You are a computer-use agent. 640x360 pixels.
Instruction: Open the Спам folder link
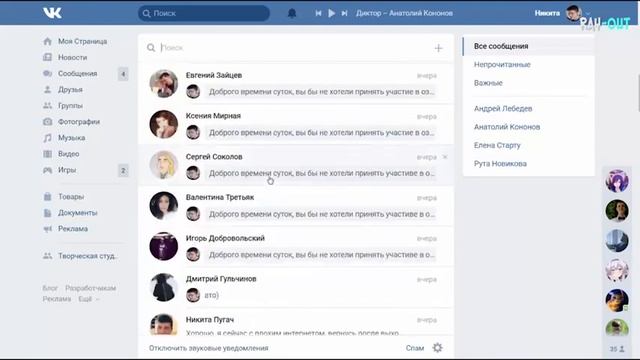415,348
